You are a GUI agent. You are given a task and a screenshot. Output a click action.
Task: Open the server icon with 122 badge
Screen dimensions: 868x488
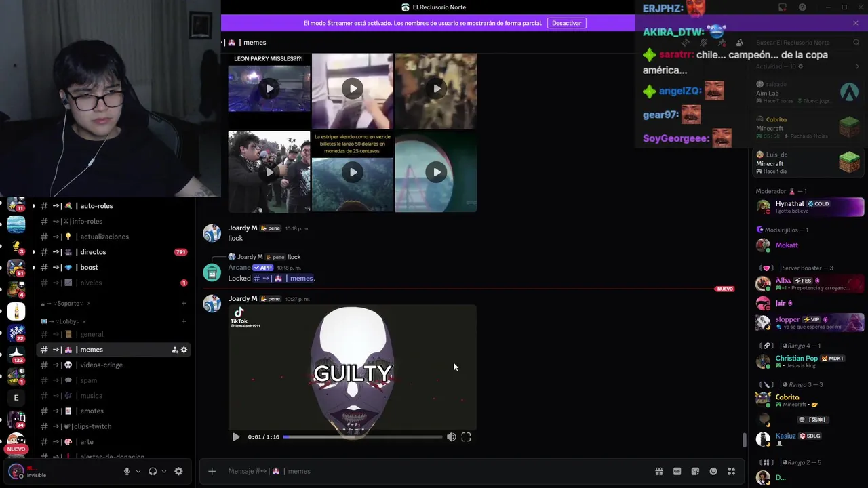[x=16, y=354]
